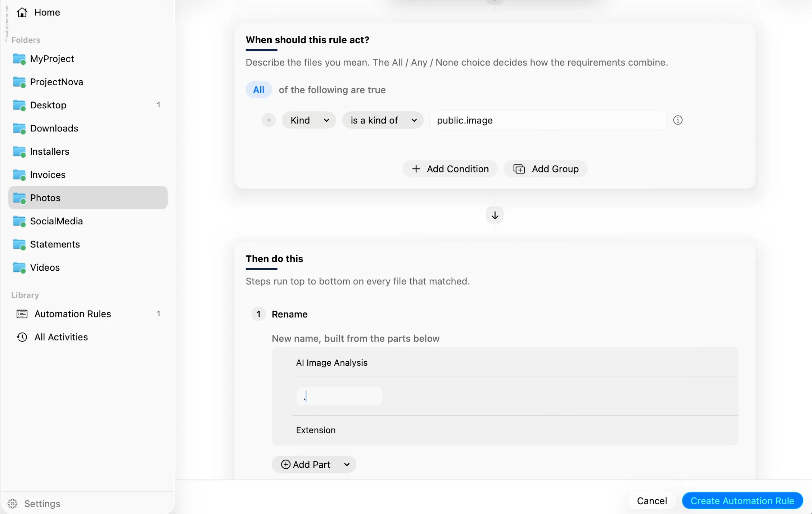This screenshot has width=812, height=514.
Task: Click Add Group button
Action: [546, 169]
